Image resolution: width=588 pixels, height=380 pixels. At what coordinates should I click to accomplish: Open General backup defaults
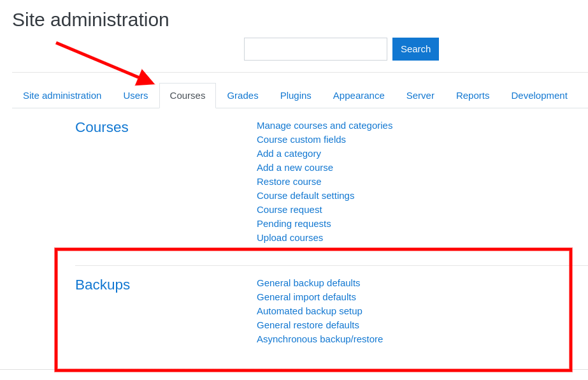point(308,282)
